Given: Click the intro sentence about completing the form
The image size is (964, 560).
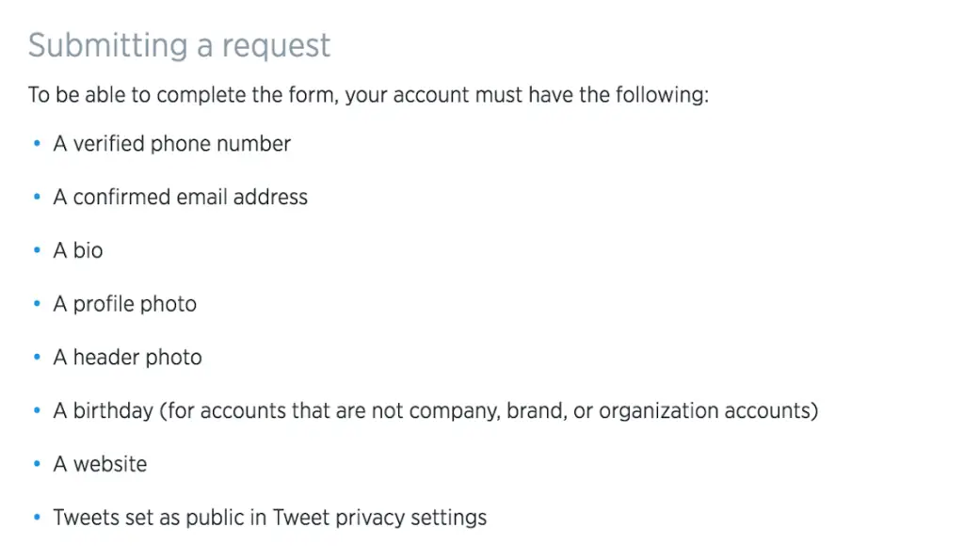Looking at the screenshot, I should (368, 95).
